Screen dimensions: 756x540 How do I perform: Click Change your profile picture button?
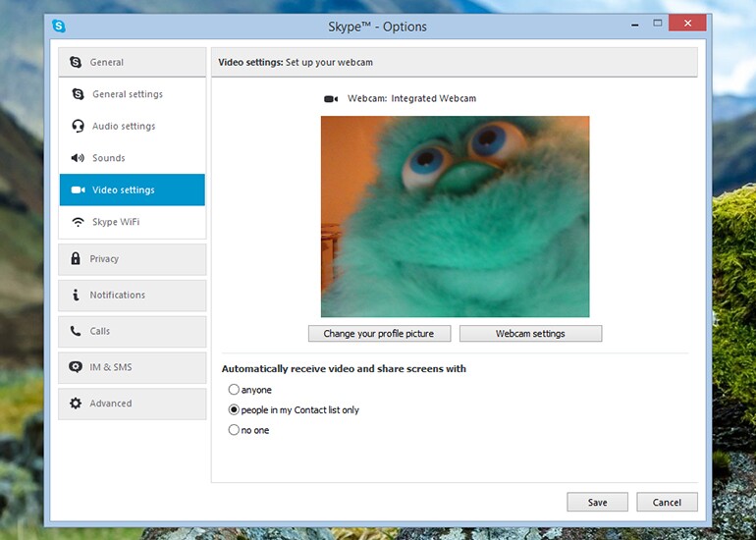[x=379, y=333]
